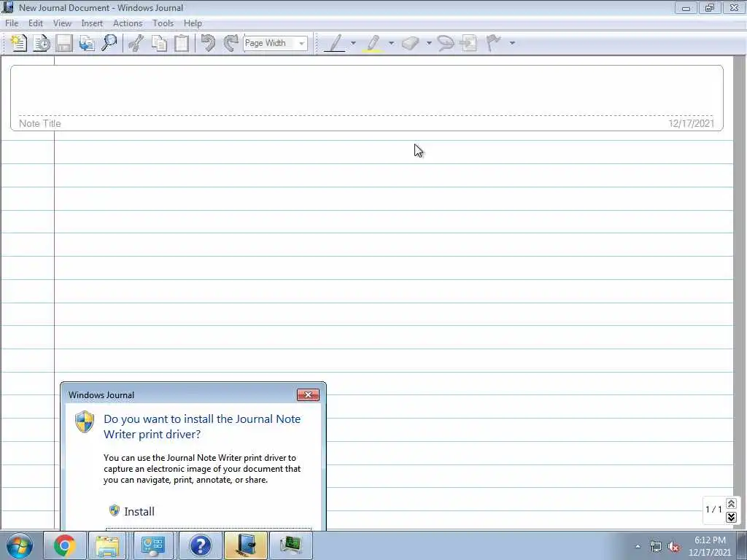The image size is (747, 560).
Task: Click Windows Journal taskbar button
Action: 245,545
